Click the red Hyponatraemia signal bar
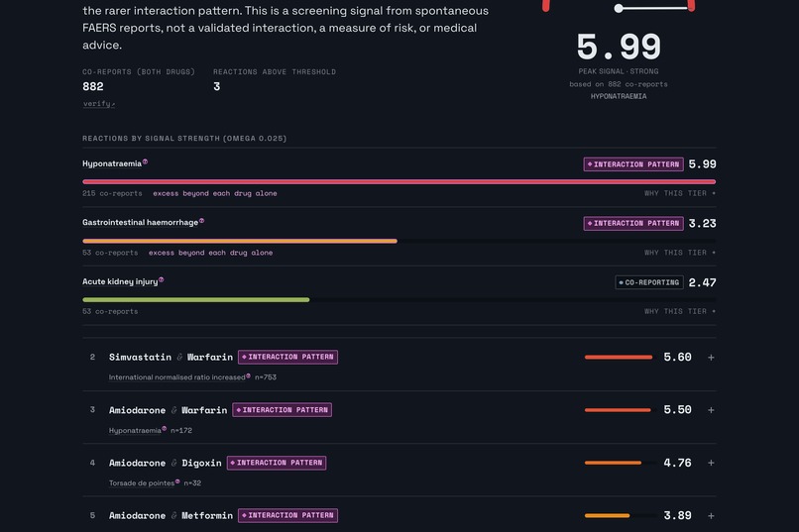 (x=399, y=181)
